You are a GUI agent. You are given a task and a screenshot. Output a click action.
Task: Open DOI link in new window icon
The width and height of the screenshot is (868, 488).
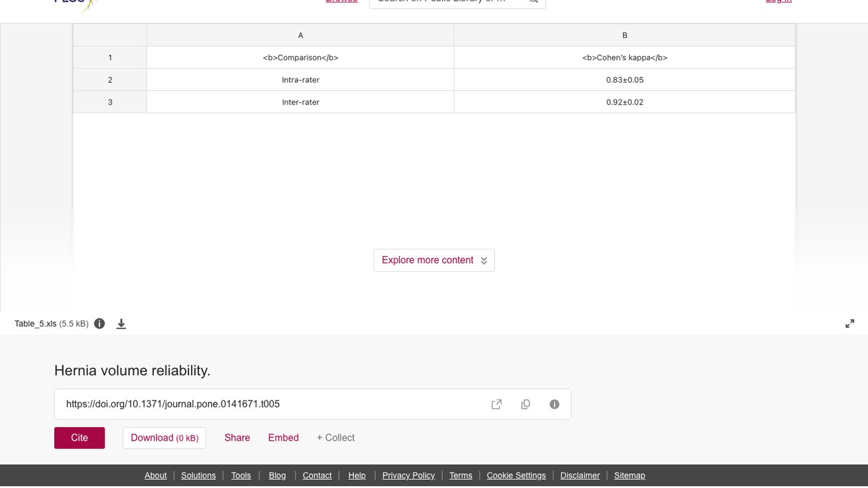(496, 404)
